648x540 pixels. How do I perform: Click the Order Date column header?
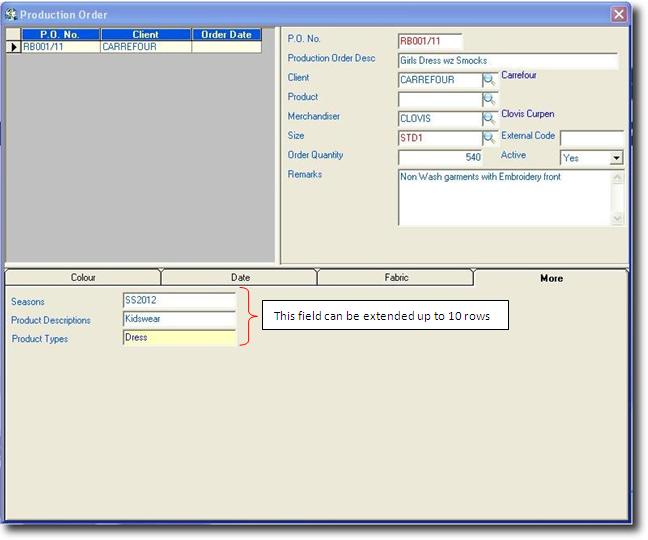pos(226,35)
